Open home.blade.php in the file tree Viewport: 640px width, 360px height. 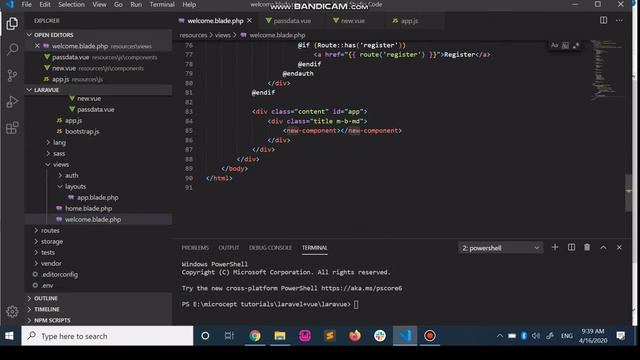88,209
